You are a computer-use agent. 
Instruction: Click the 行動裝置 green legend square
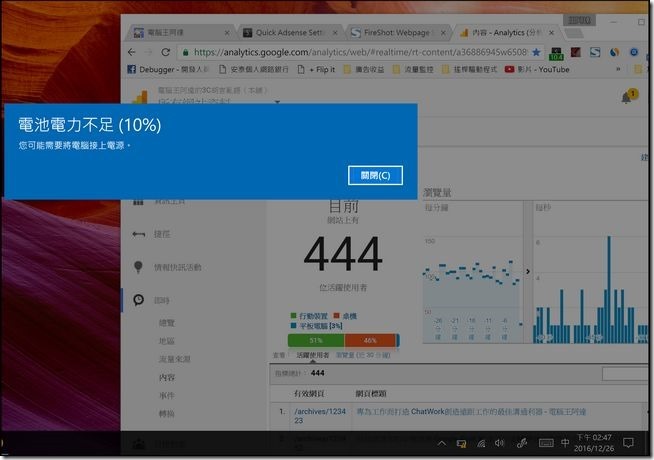tap(293, 316)
